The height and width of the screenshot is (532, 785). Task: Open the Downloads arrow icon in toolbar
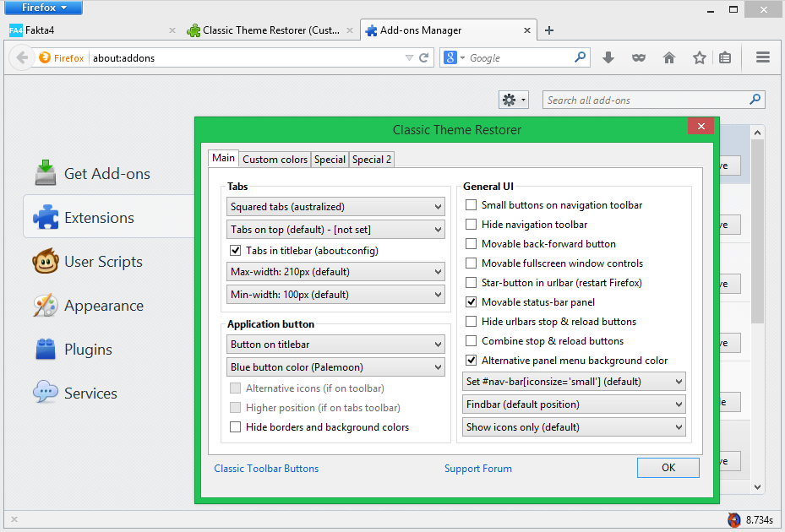point(608,57)
